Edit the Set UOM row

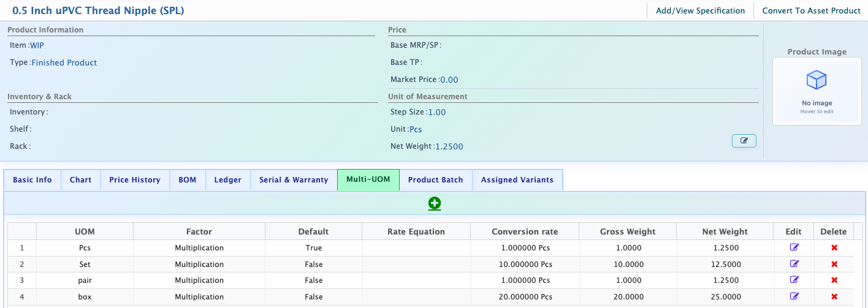[x=794, y=264]
